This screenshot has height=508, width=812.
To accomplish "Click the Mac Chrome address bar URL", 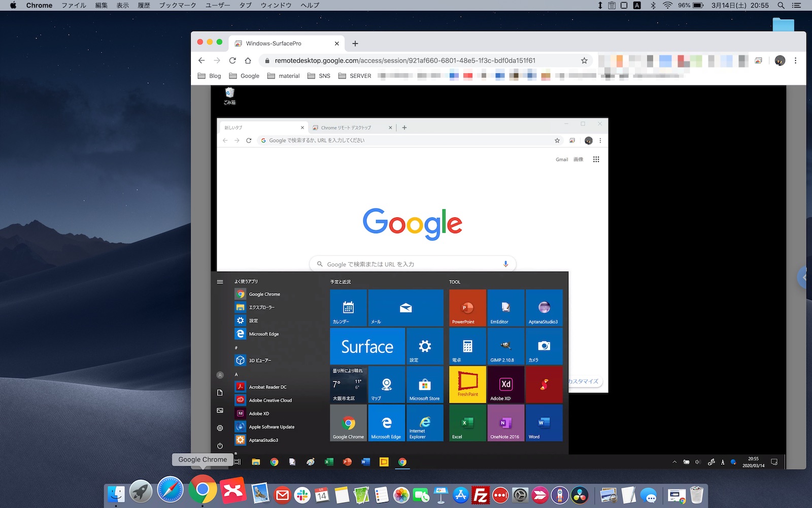I will coord(405,60).
